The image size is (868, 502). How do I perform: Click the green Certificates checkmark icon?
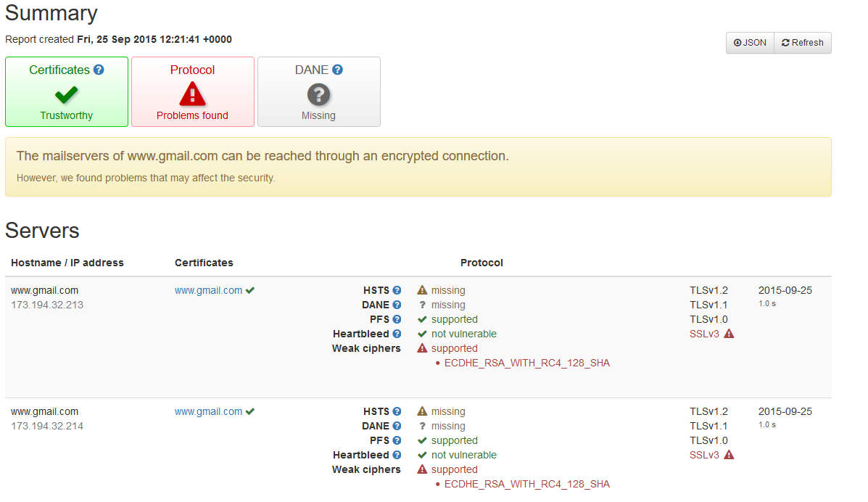click(x=67, y=94)
